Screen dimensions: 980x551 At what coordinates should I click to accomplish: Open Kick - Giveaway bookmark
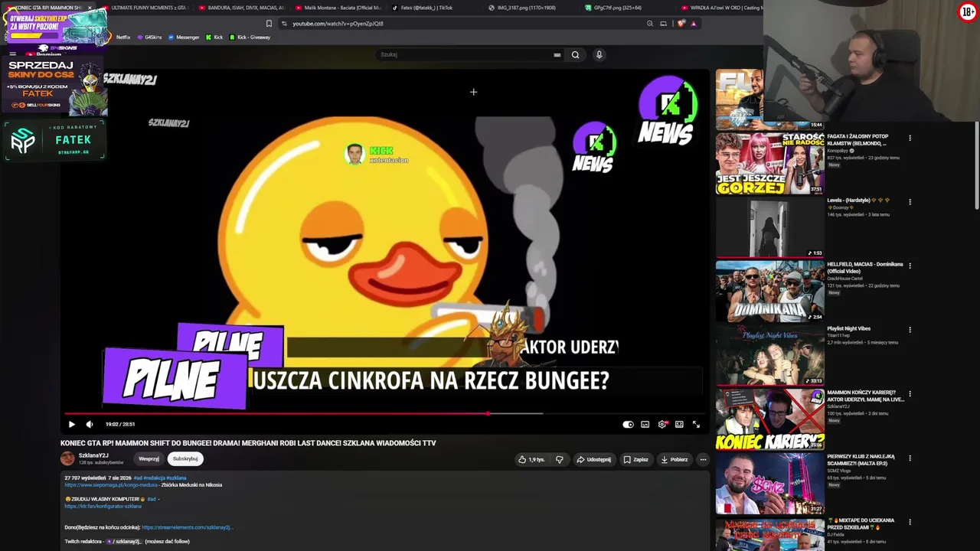pos(250,37)
